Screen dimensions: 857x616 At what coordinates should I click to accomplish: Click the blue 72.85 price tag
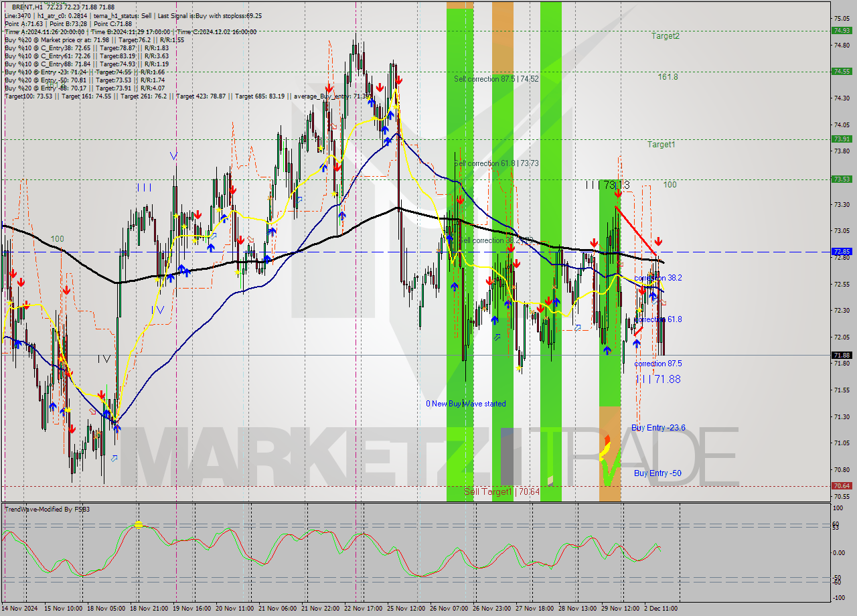tap(842, 252)
